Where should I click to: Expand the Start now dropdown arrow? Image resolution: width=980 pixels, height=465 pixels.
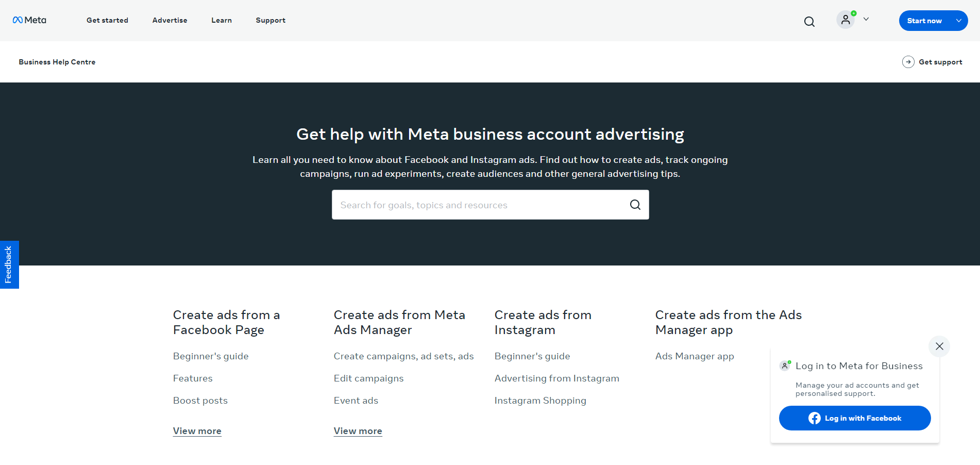tap(958, 21)
